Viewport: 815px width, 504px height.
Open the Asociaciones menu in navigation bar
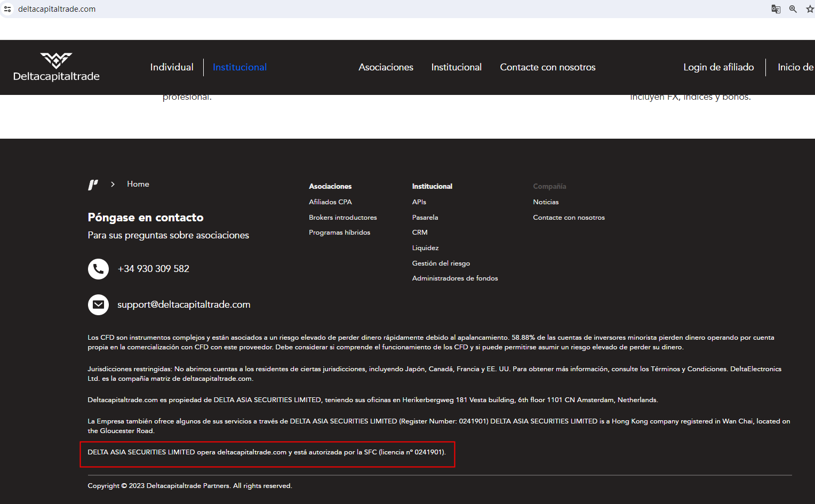pos(386,67)
